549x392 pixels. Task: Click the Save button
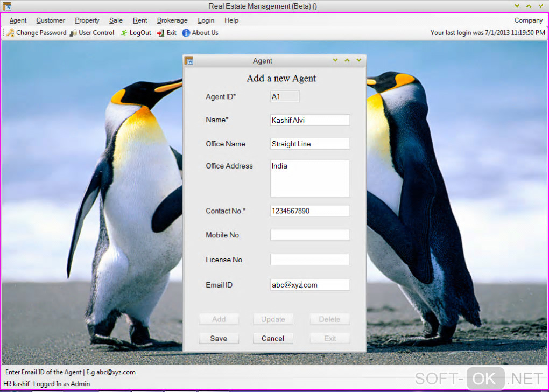[219, 338]
